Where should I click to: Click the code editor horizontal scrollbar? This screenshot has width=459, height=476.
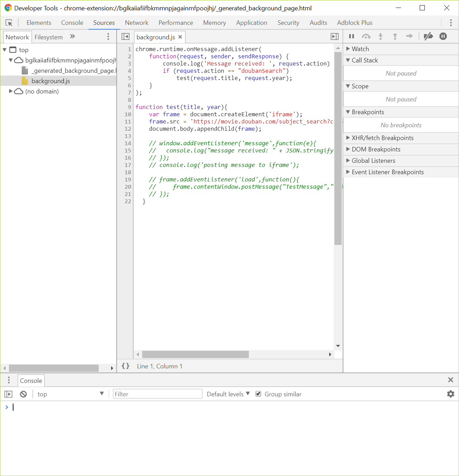[x=195, y=354]
